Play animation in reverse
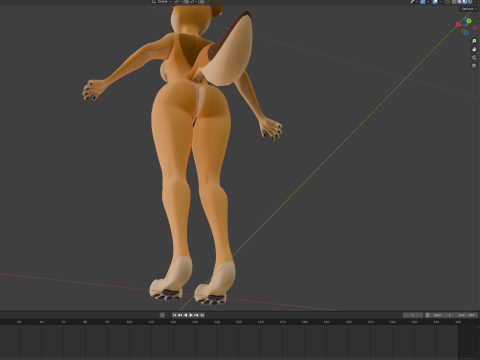This screenshot has height=360, width=480. (x=186, y=315)
